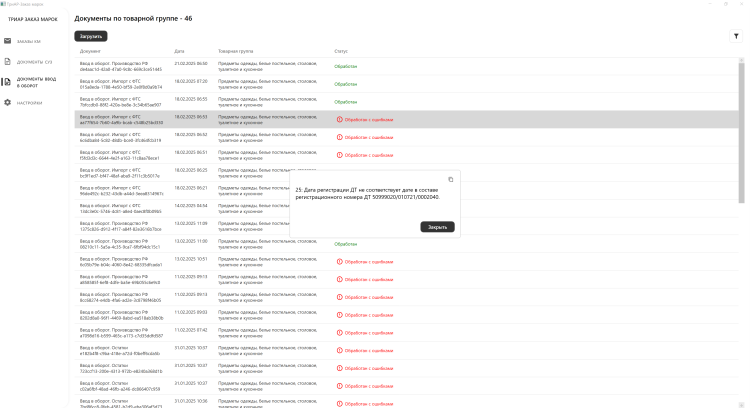
Task: Click the envelope icon for Заказы КМ
Action: pos(8,41)
